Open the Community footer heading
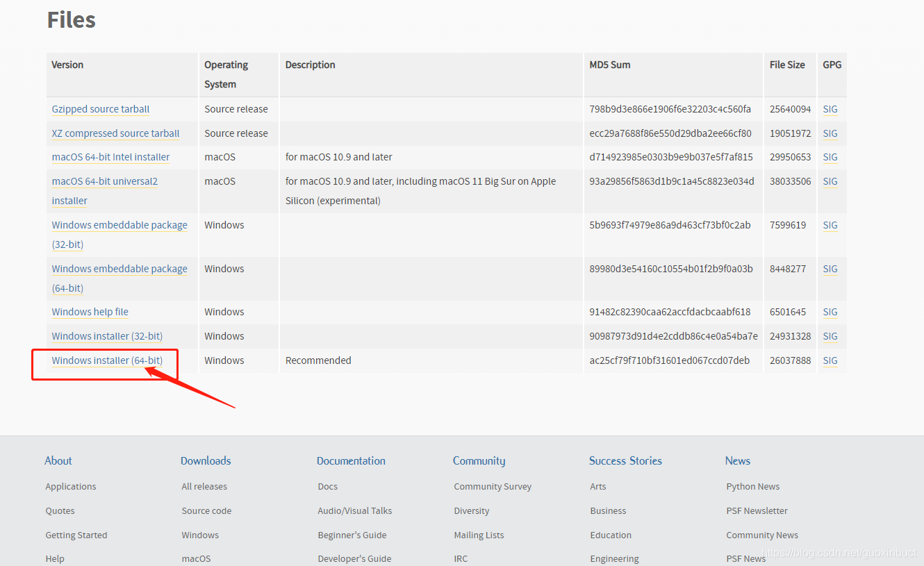 [479, 460]
